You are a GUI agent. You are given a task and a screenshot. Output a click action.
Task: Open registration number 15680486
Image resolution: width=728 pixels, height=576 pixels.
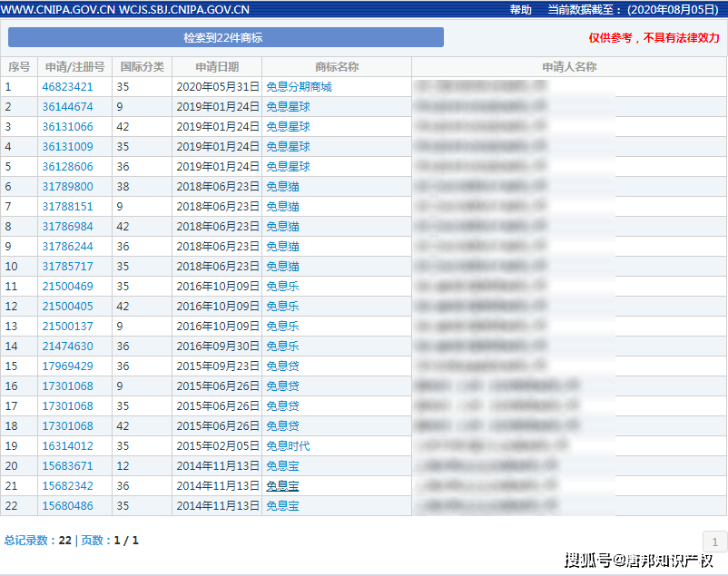click(67, 506)
